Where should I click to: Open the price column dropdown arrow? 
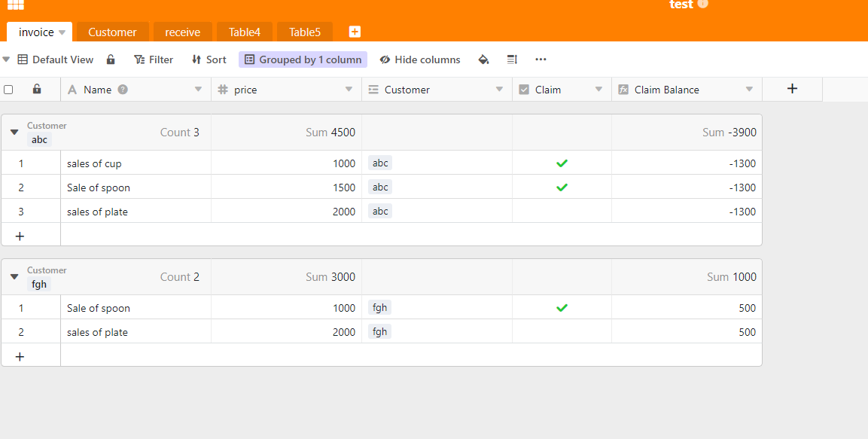[x=349, y=90]
